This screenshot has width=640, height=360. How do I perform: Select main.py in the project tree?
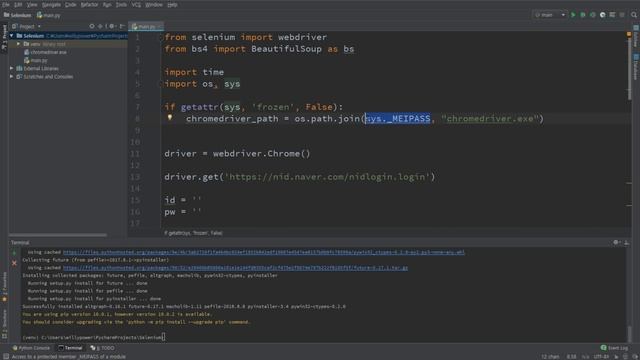click(x=36, y=60)
